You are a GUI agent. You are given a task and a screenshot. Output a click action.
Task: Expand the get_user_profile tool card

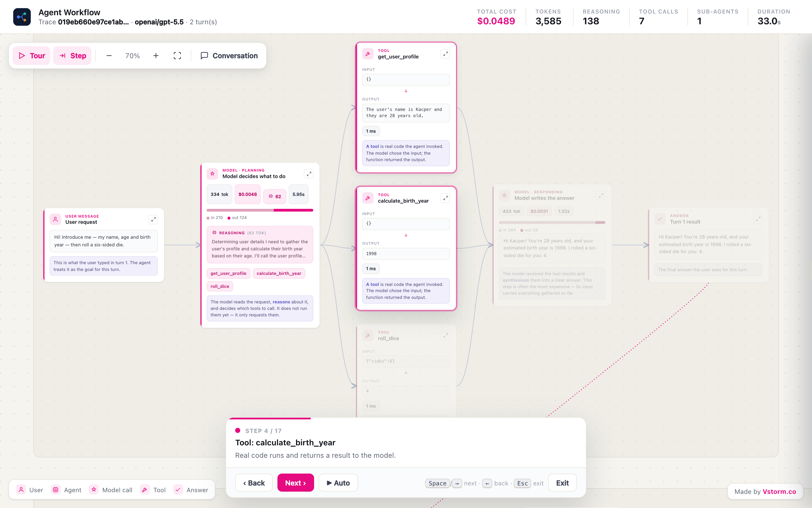coord(445,54)
